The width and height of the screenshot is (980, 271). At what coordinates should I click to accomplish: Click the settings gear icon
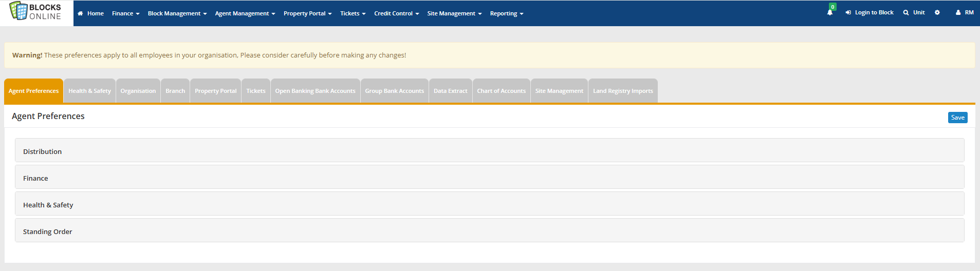937,13
